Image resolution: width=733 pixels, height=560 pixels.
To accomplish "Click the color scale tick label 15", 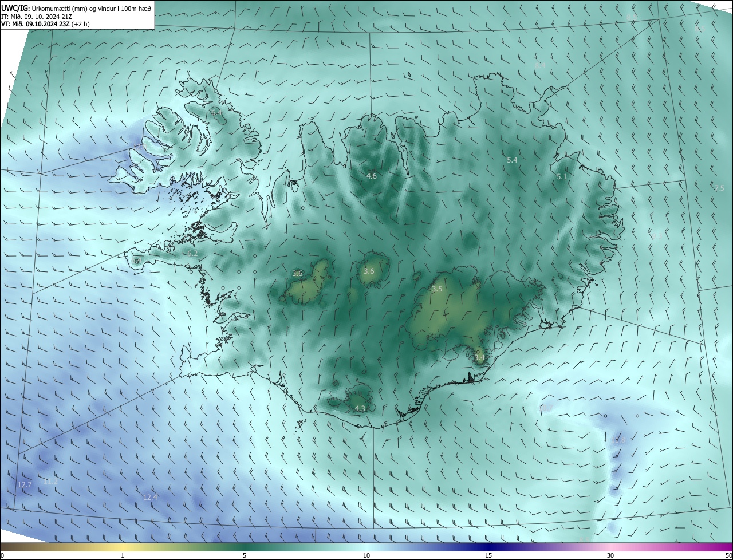I will tap(488, 555).
